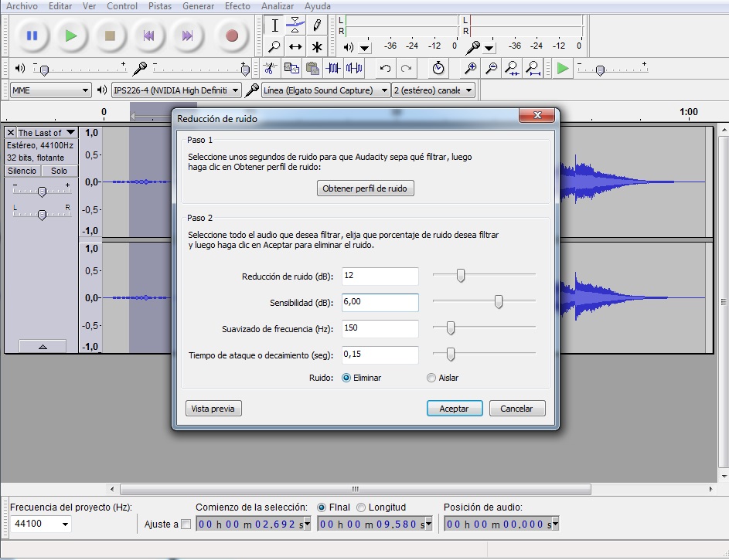Open the Efecto menu
Viewport: 729px width, 560px height.
click(x=237, y=6)
